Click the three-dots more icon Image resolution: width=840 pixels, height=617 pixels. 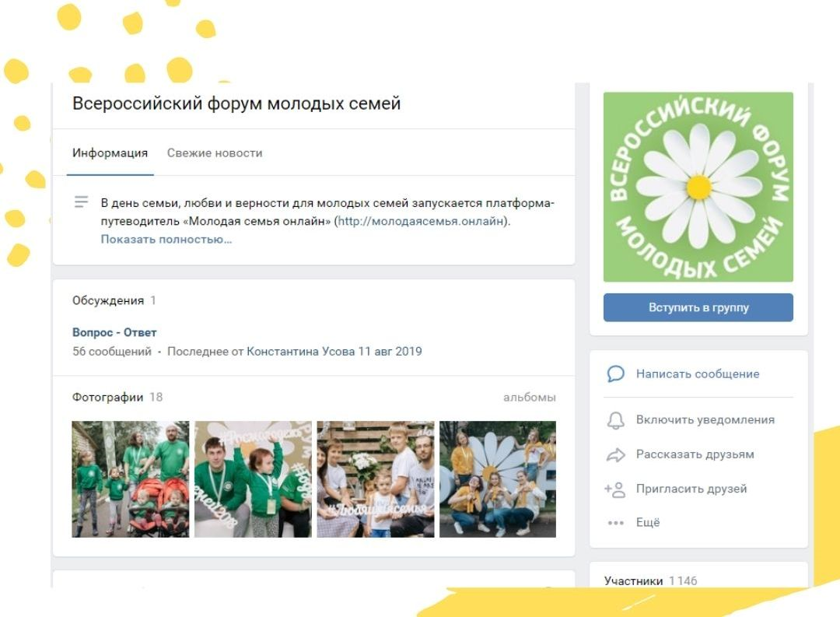tap(615, 523)
